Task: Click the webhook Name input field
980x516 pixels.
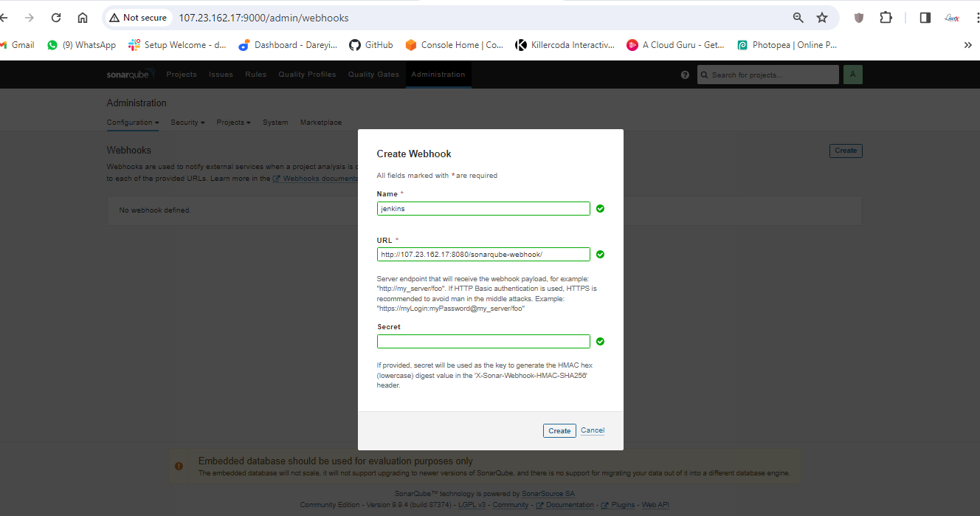Action: coord(483,209)
